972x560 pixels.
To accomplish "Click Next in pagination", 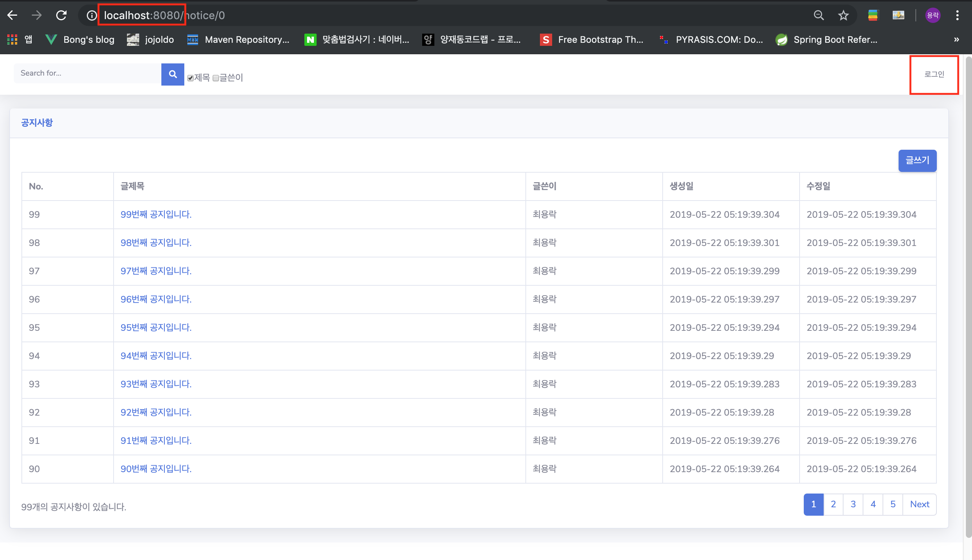I will click(919, 504).
